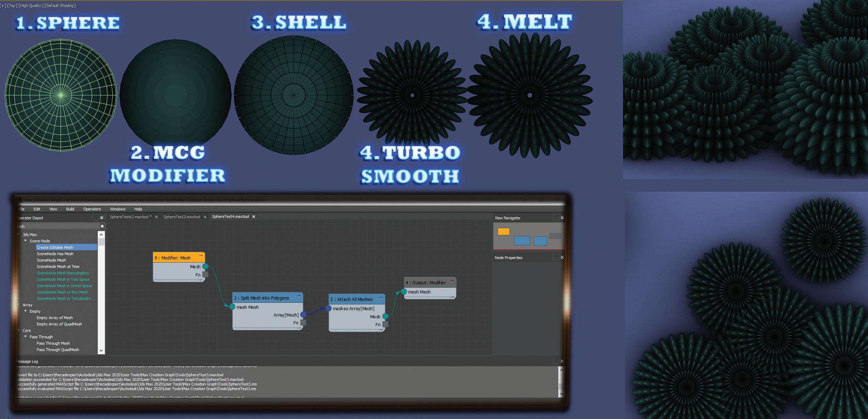Select Pass Through Mesh operator

(53, 343)
